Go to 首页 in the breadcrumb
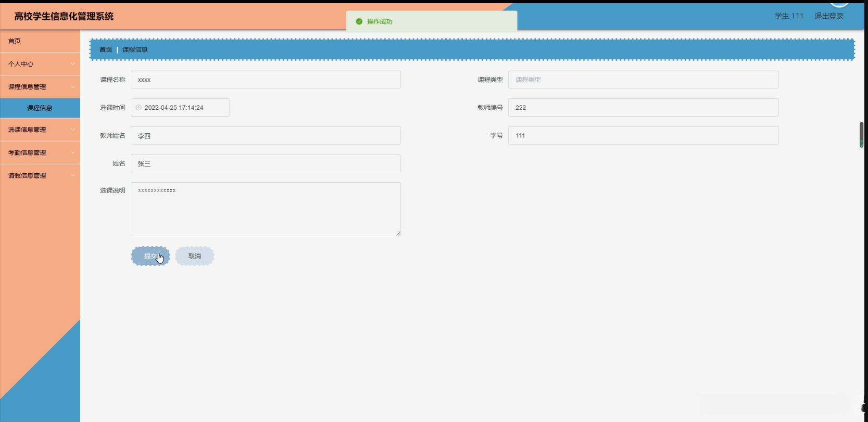 click(106, 49)
